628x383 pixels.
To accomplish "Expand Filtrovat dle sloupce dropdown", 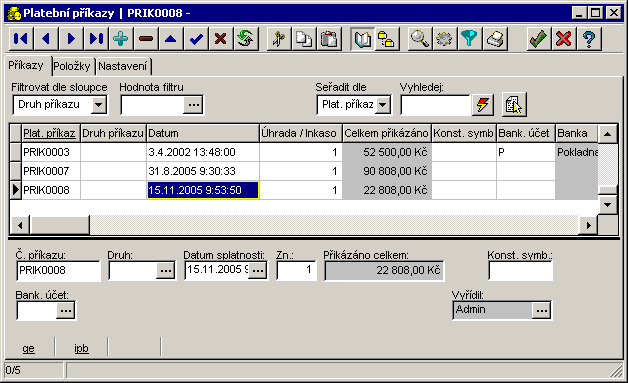I will (99, 105).
